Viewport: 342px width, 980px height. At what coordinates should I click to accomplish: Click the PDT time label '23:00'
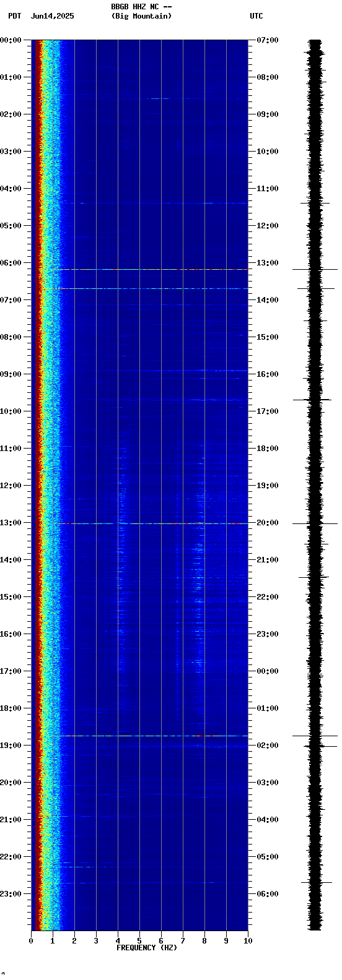(x=11, y=894)
